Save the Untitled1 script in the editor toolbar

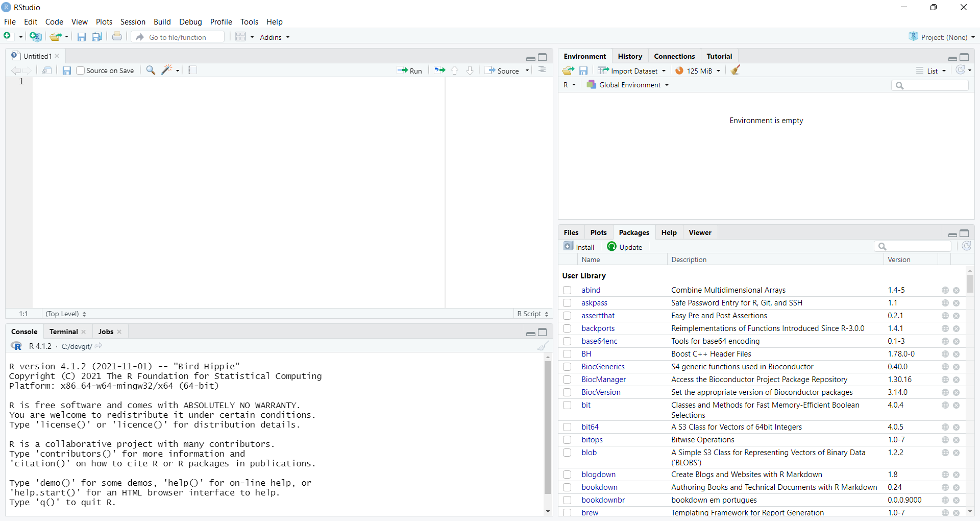(x=67, y=70)
